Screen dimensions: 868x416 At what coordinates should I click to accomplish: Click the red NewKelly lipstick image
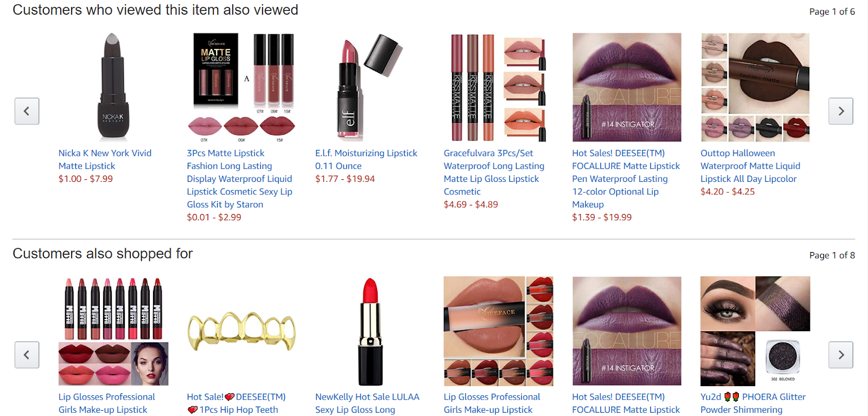click(x=371, y=331)
